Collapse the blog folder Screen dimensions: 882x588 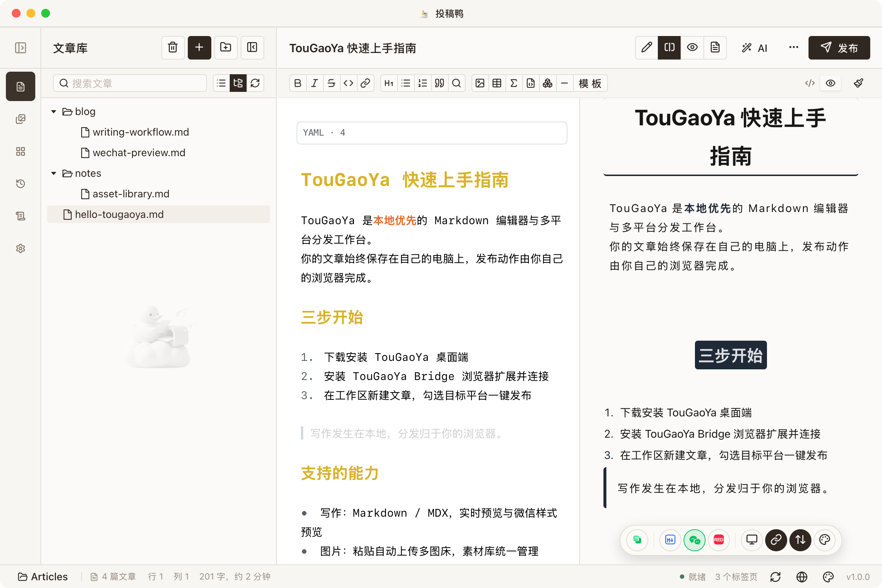pyautogui.click(x=54, y=111)
